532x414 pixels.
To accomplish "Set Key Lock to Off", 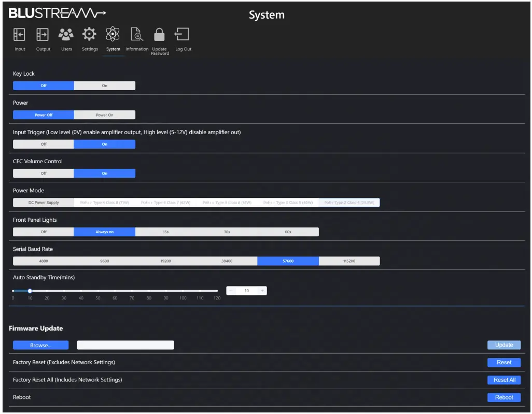I will (x=44, y=85).
